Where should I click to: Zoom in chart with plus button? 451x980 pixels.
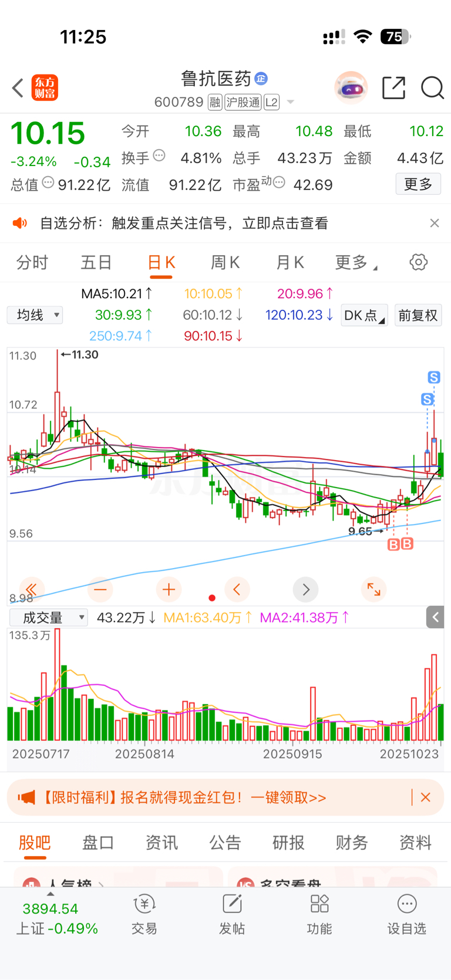169,589
